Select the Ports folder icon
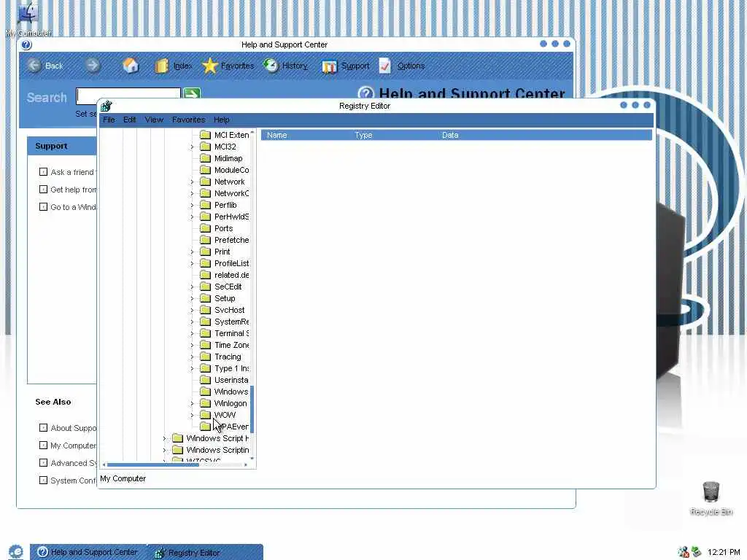Image resolution: width=747 pixels, height=560 pixels. pyautogui.click(x=205, y=228)
